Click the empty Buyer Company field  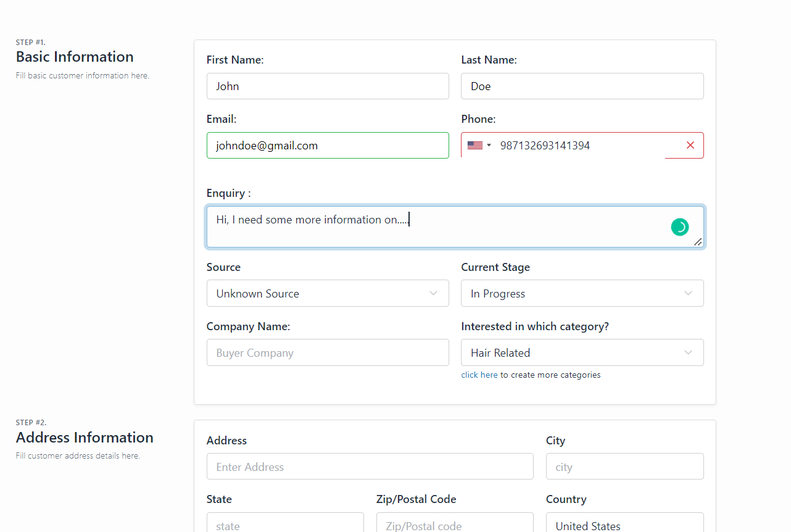[327, 352]
